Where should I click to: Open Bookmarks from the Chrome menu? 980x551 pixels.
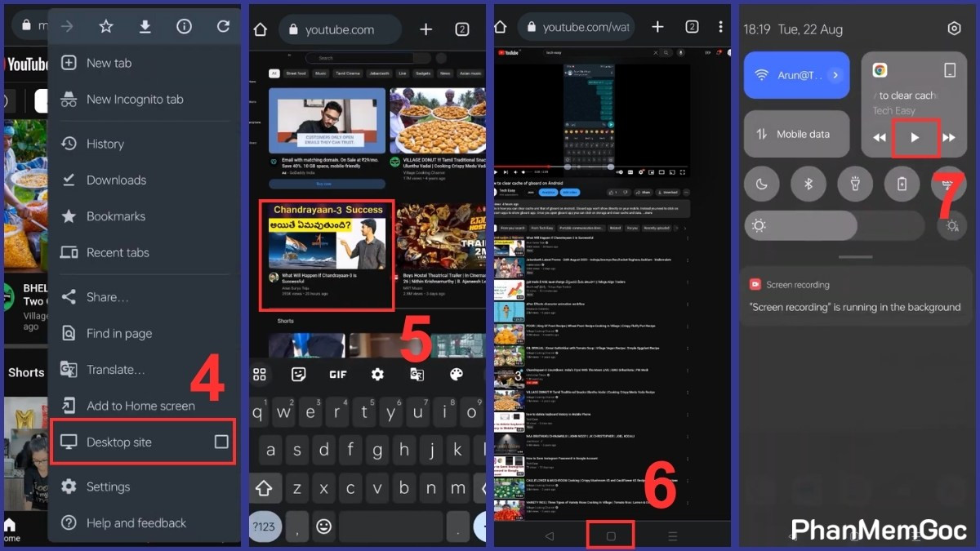coord(145,216)
